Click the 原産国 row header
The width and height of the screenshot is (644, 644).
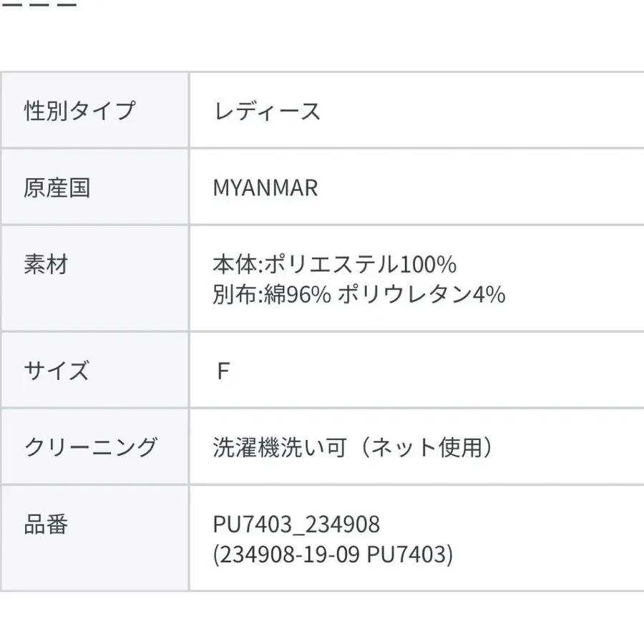95,187
